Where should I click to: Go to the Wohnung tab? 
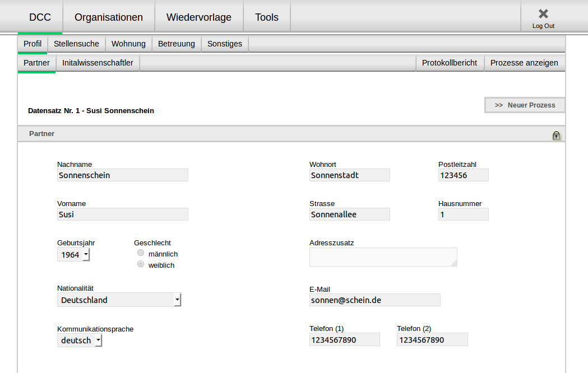pos(128,44)
